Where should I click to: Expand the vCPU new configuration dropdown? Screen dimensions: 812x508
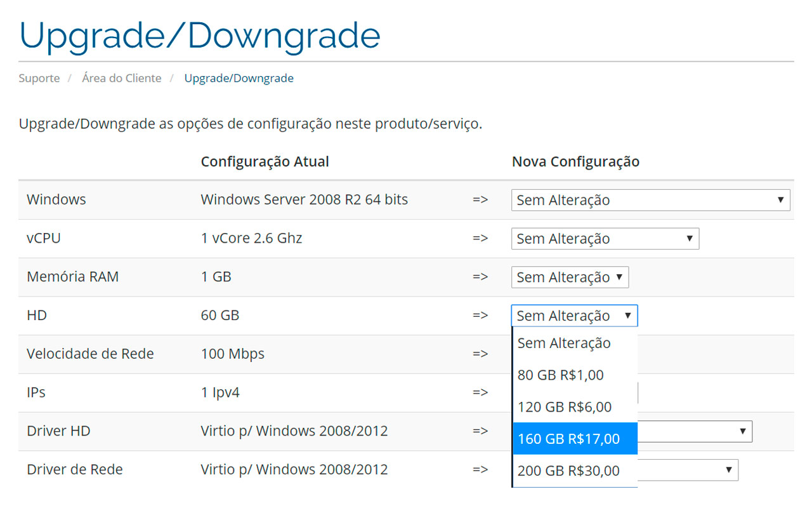(x=605, y=239)
